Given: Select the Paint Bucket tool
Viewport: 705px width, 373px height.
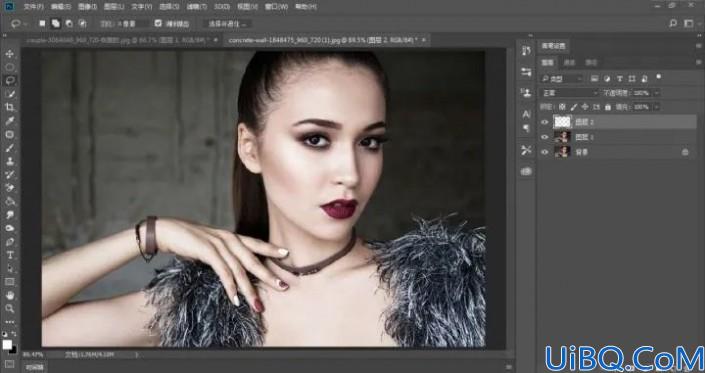Looking at the screenshot, I should point(9,201).
